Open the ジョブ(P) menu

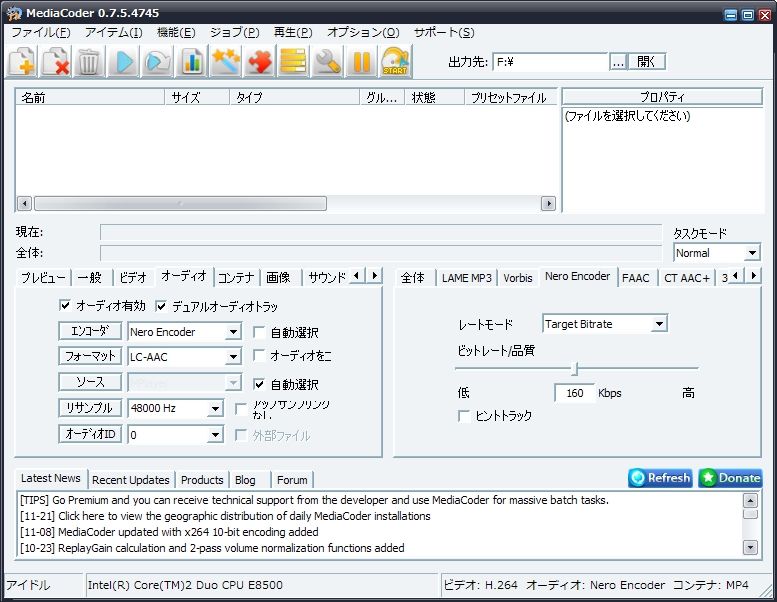coord(234,32)
